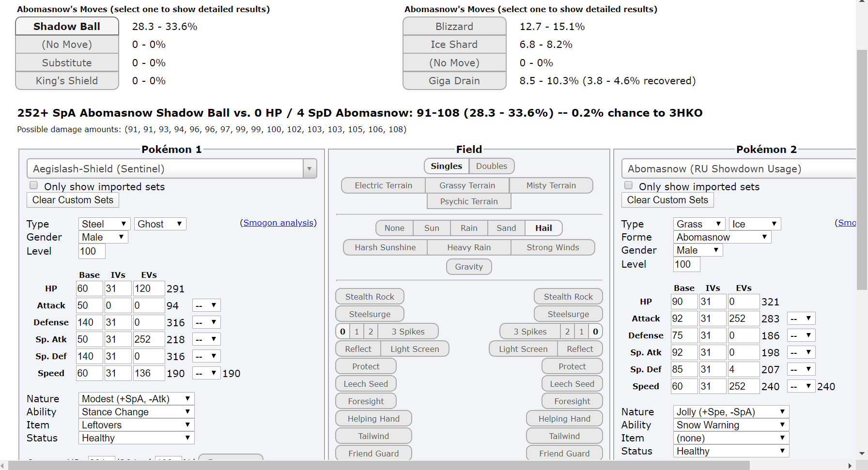Set right side to 3 Spikes

click(x=530, y=332)
